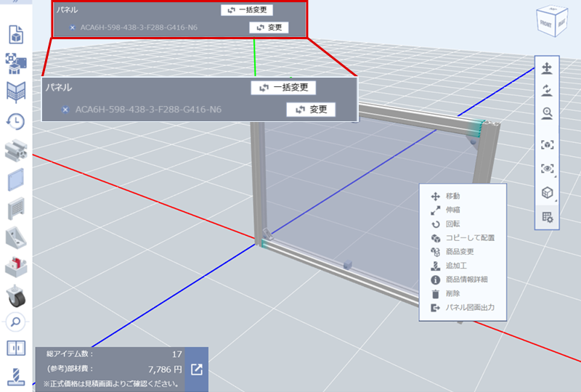Activate the zoom view tool on right toolbar
581x392 pixels.
(547, 113)
